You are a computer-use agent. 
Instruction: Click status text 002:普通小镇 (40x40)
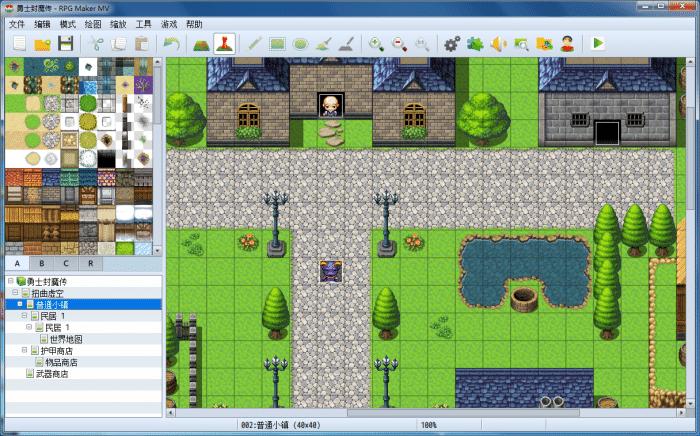(281, 425)
